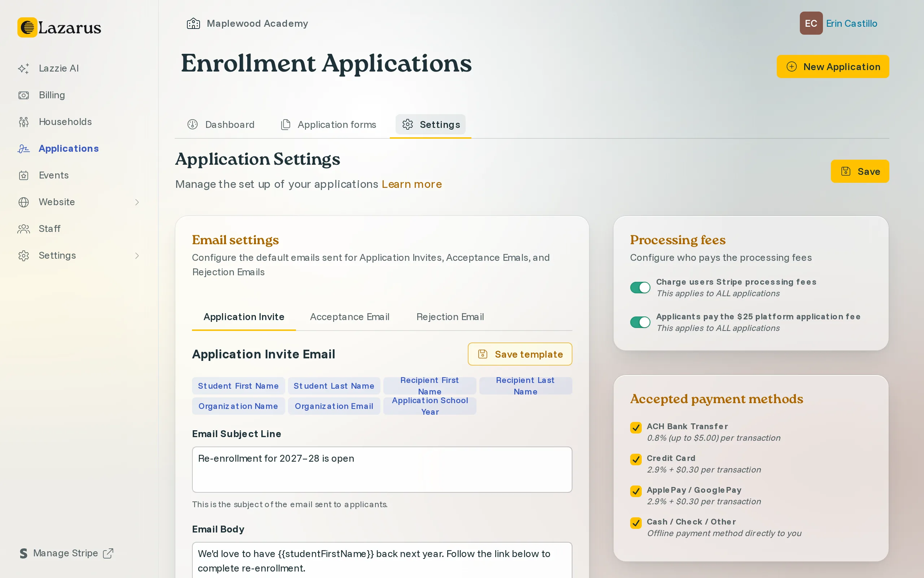Uncheck Credit Card payment method
924x578 pixels.
(636, 459)
